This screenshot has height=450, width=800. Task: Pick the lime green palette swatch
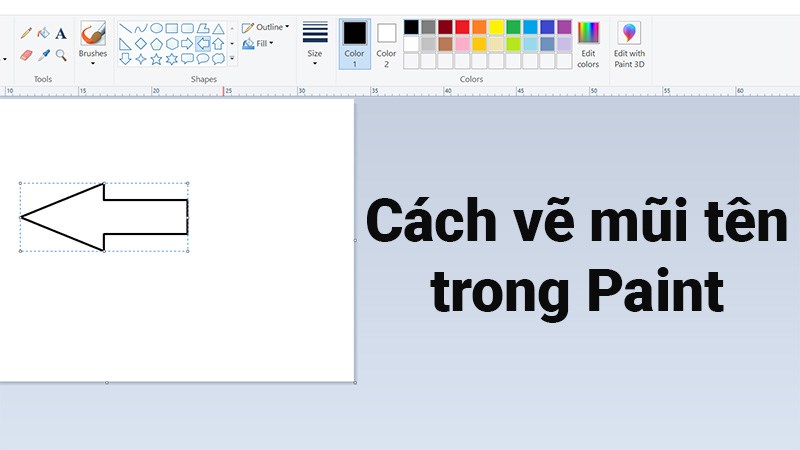pos(513,44)
